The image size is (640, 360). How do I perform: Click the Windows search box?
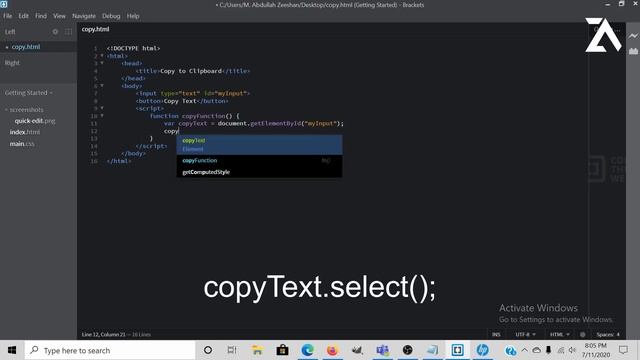pos(110,350)
